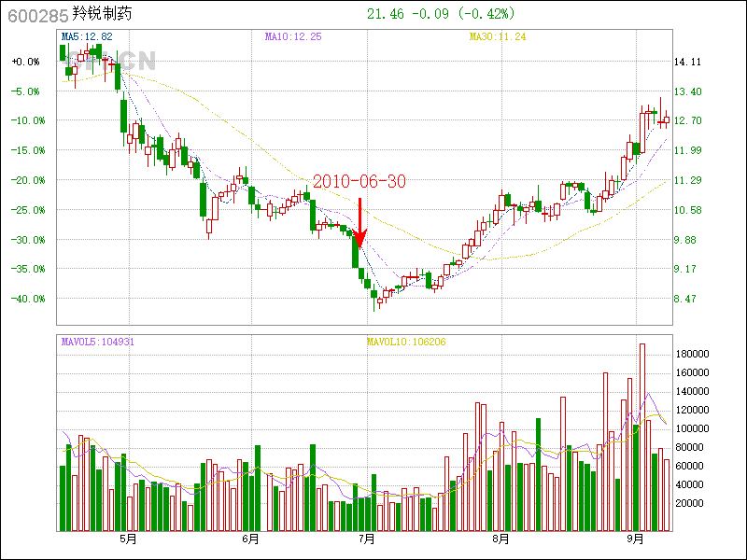
Task: Select the MAVOL5:104931 volume label
Action: tap(98, 342)
